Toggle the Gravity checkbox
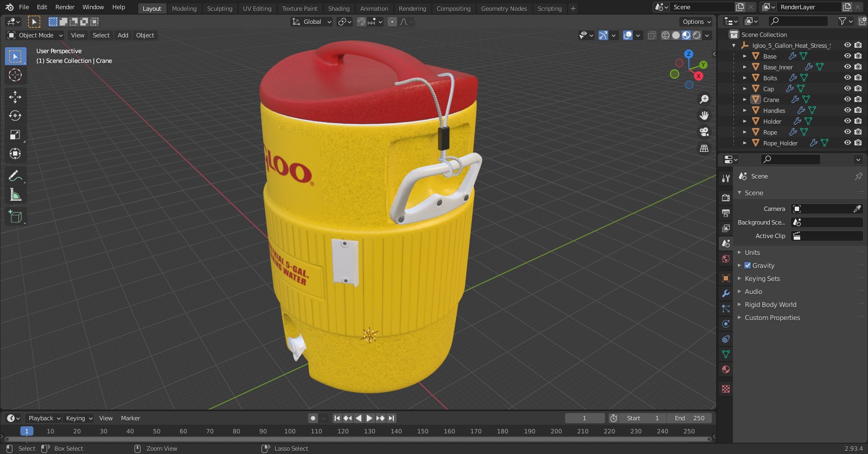This screenshot has height=454, width=868. tap(748, 265)
